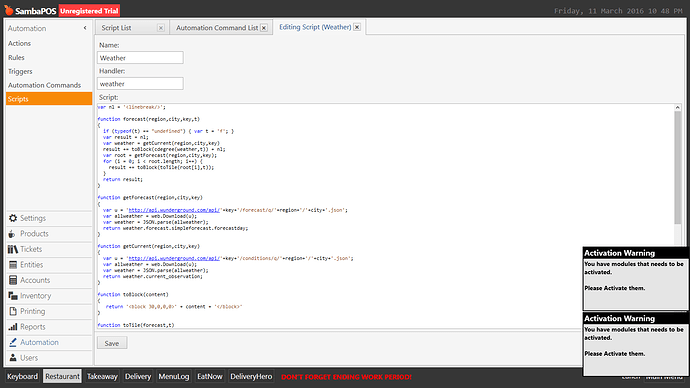Click the Unregistered Trial badge
This screenshot has width=690, height=388.
pyautogui.click(x=89, y=11)
